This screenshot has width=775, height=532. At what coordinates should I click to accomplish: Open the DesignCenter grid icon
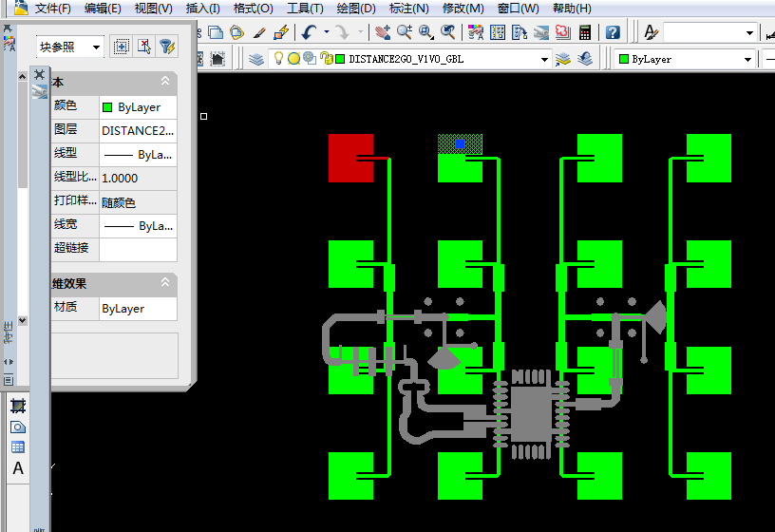coord(498,32)
